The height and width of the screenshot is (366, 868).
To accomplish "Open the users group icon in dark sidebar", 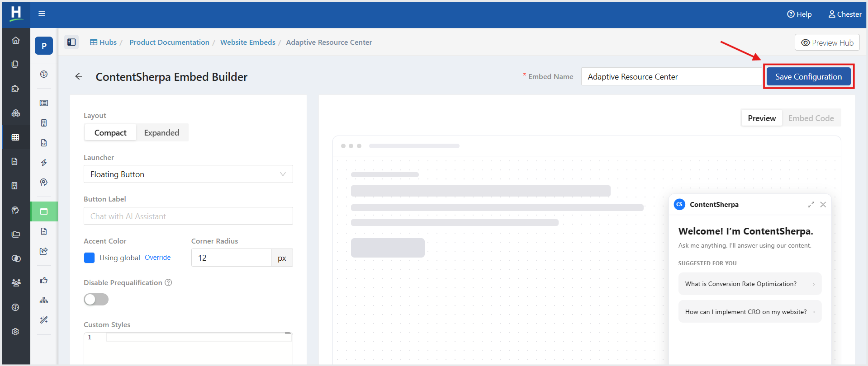I will [x=15, y=283].
